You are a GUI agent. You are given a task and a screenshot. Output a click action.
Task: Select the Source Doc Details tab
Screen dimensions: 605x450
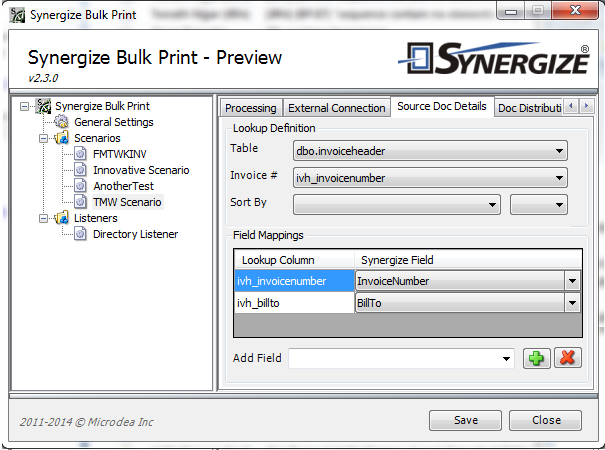(442, 106)
